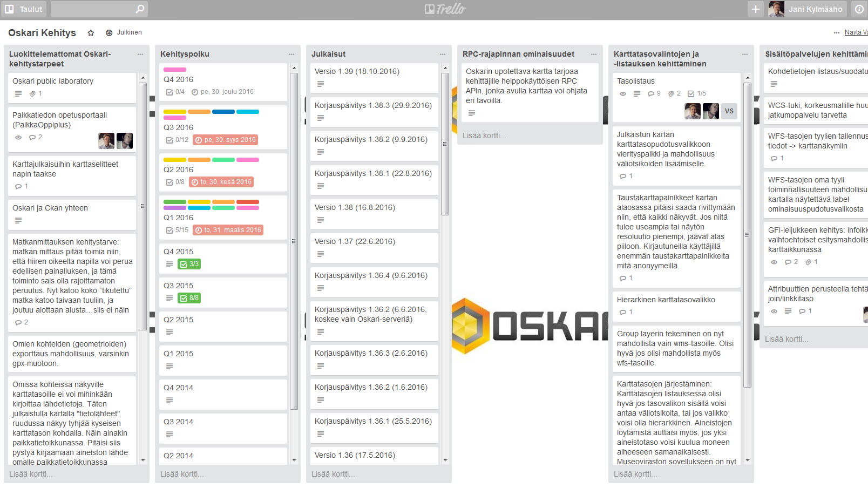This screenshot has width=868, height=488.
Task: Open Julkaisut list menu dots
Action: [443, 55]
